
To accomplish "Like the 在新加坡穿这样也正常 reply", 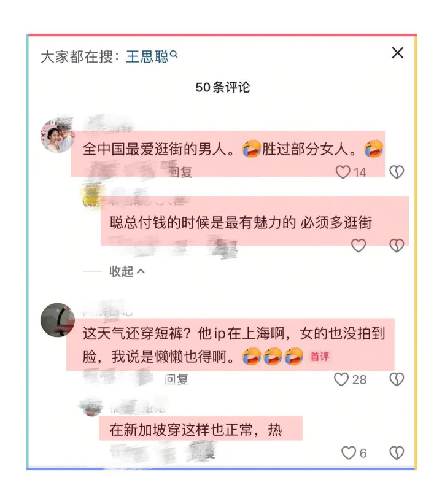I will tap(349, 452).
